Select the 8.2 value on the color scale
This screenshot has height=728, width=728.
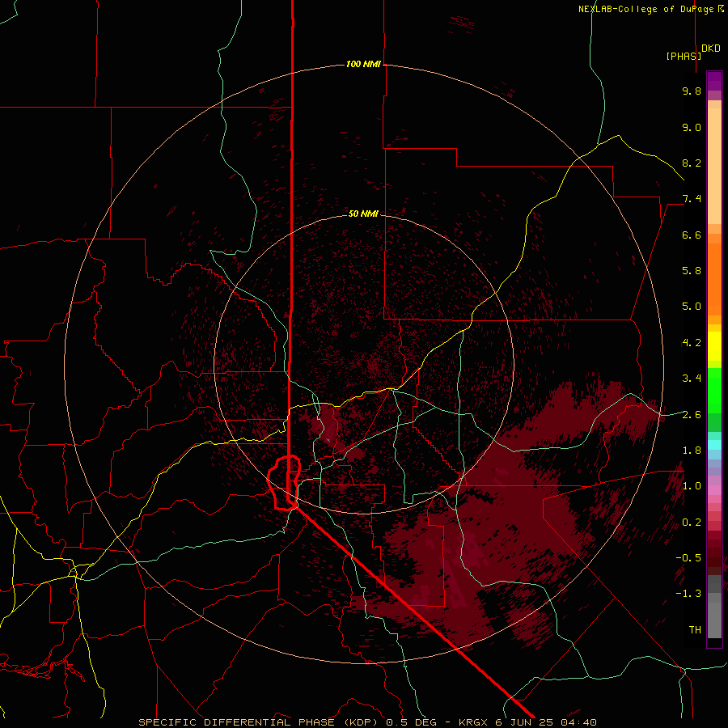point(692,163)
